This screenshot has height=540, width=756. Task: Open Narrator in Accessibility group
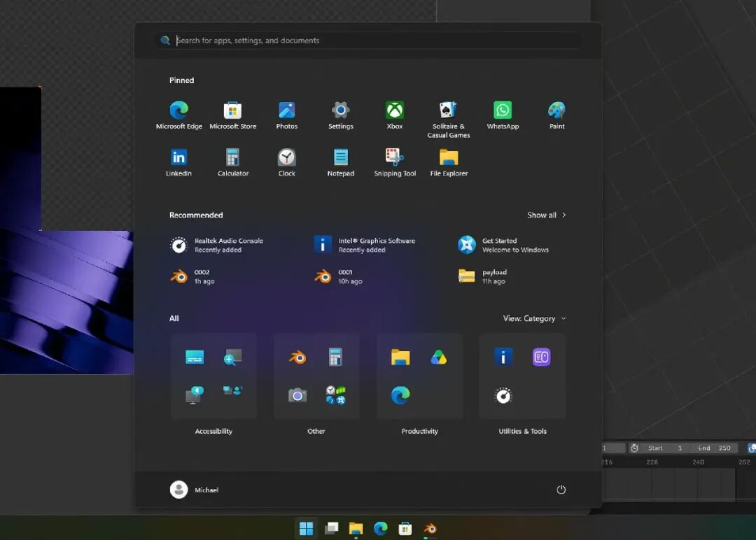click(195, 395)
